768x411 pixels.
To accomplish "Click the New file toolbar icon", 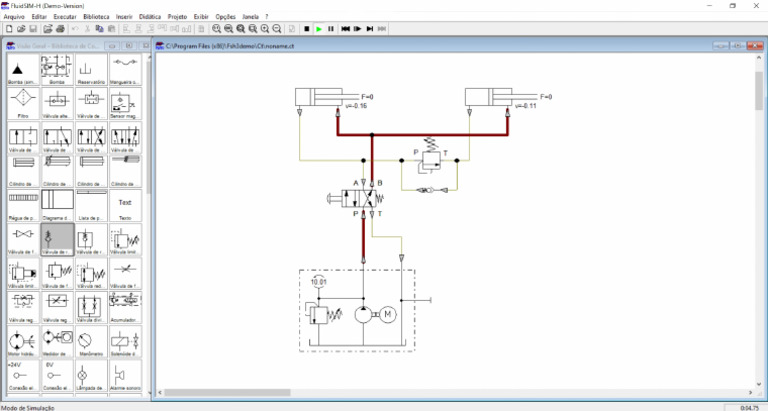I will tap(9, 29).
